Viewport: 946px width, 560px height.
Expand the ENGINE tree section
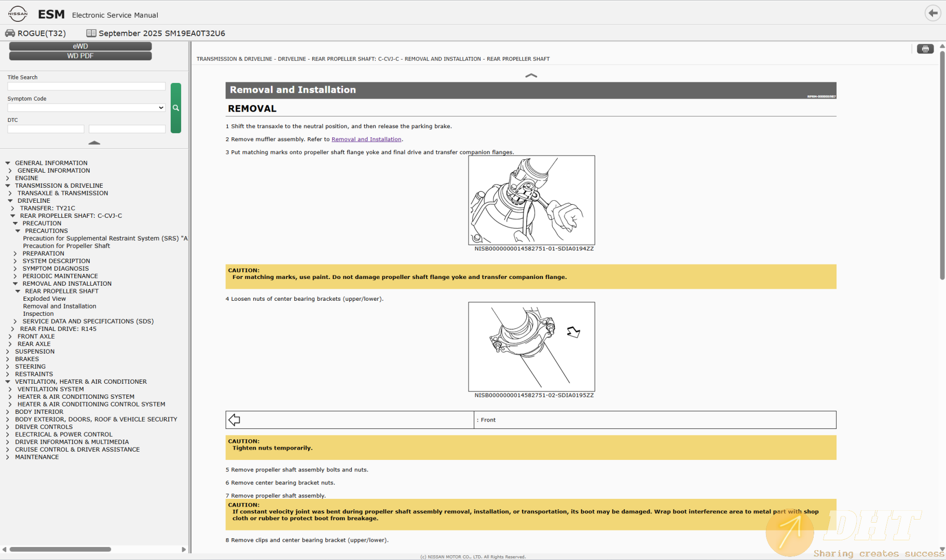pos(8,178)
